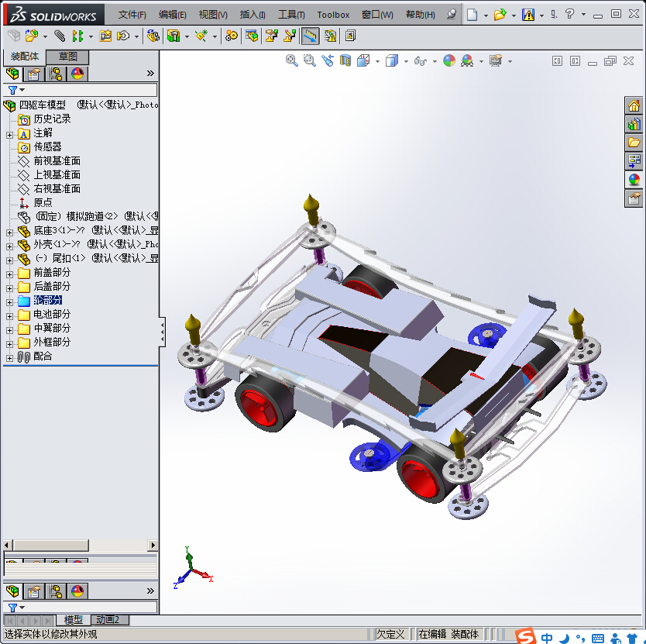Click Insert Components toolbar icon
646x644 pixels.
point(32,36)
